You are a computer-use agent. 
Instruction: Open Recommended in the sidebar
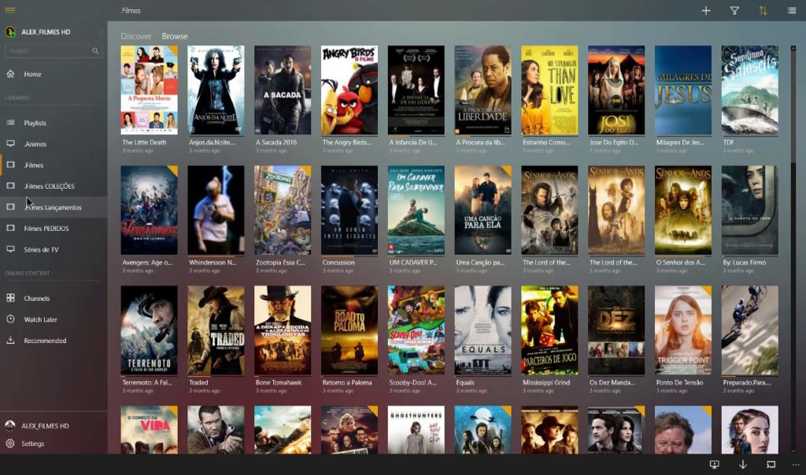click(x=45, y=340)
